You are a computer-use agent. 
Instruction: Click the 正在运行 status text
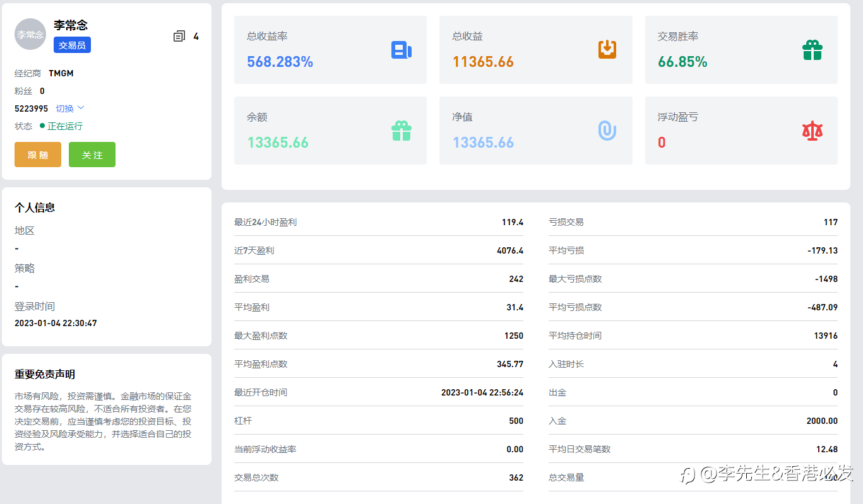pyautogui.click(x=65, y=126)
